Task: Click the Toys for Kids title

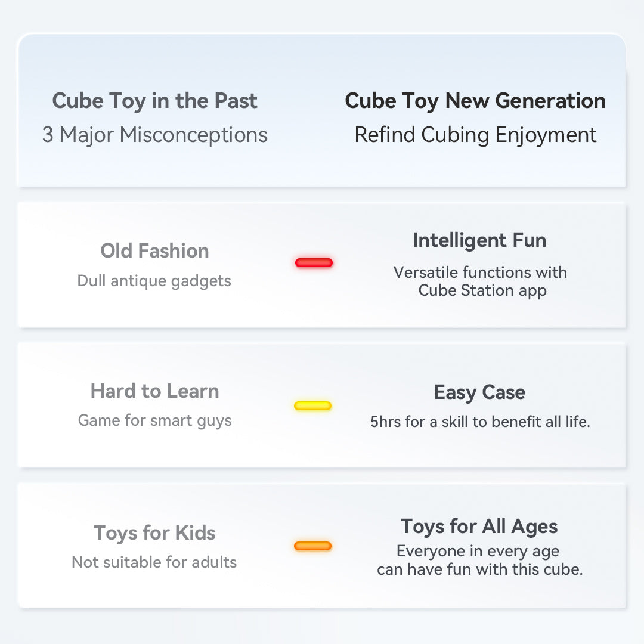Action: pyautogui.click(x=155, y=533)
